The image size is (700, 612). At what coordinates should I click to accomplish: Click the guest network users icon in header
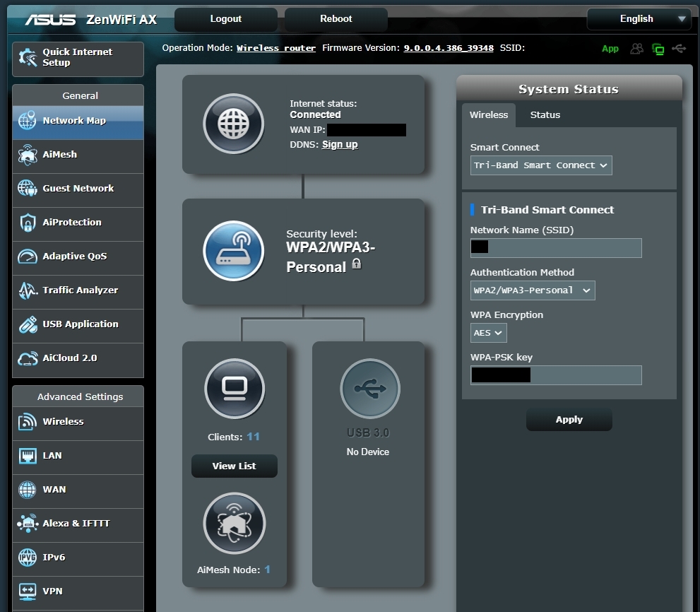point(637,48)
